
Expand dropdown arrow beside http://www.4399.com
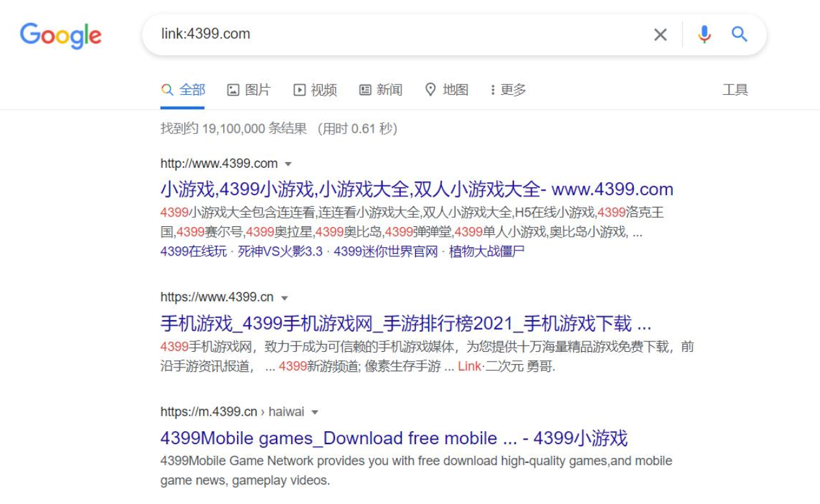click(x=288, y=164)
